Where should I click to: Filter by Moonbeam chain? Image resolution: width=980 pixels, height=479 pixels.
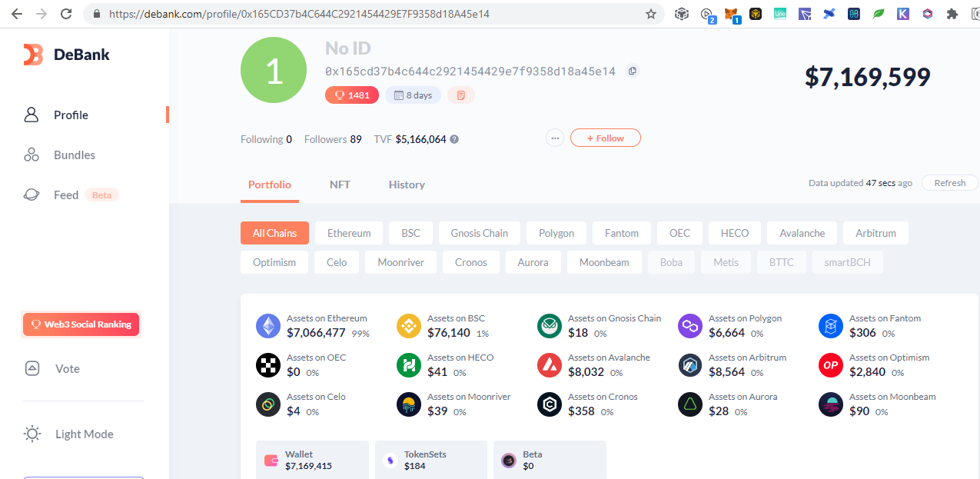(604, 262)
